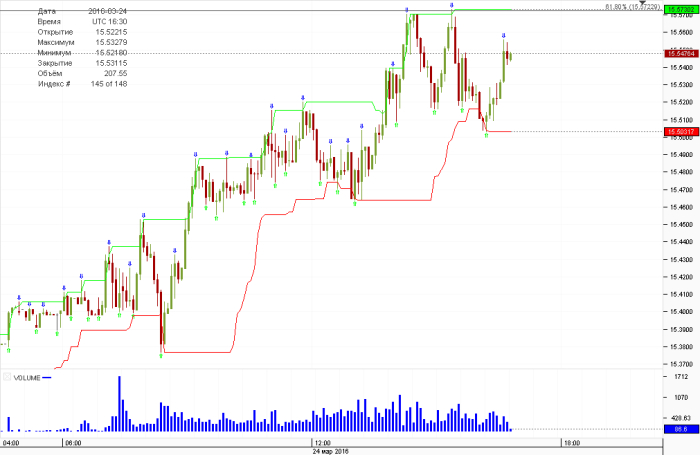700x455 pixels.
Task: Select the dark red 15.54764 current price label
Action: (681, 54)
